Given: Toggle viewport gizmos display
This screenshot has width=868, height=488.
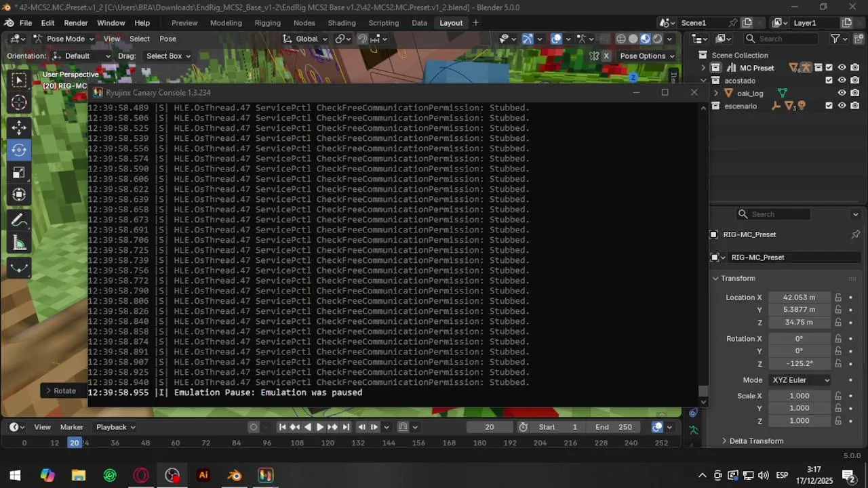Looking at the screenshot, I should coord(528,39).
